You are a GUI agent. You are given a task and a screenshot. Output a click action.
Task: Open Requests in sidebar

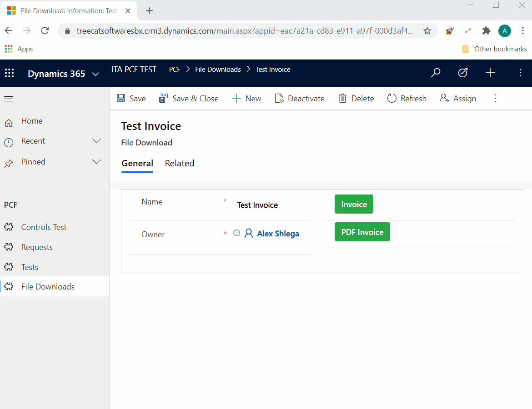coord(54,247)
